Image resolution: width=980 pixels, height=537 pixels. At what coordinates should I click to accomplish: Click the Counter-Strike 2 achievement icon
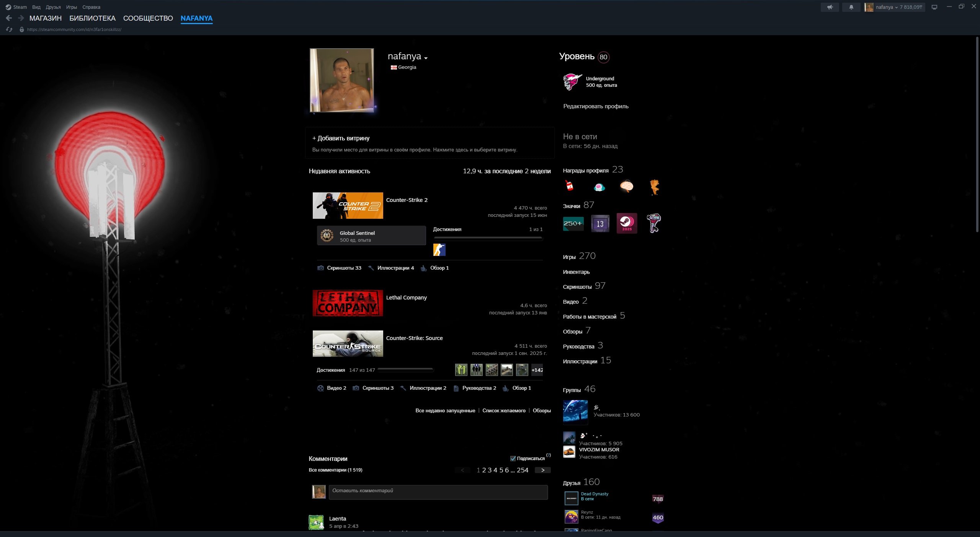point(439,250)
